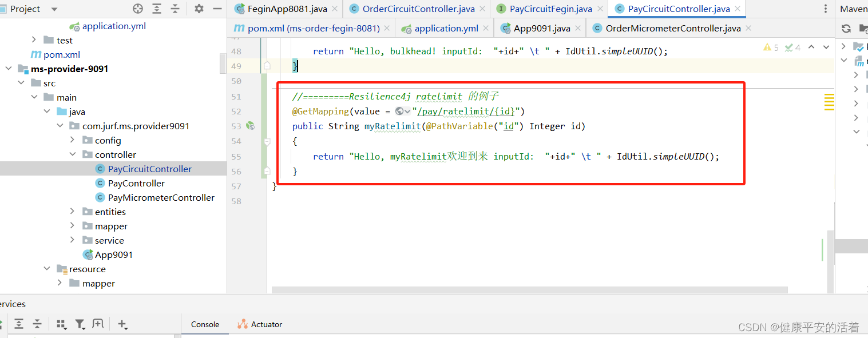
Task: Expand the test folder
Action: click(34, 39)
